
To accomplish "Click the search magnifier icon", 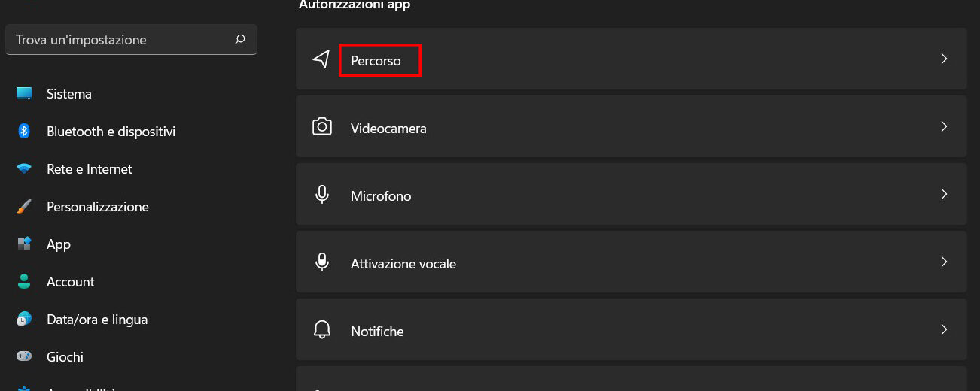I will coord(240,40).
